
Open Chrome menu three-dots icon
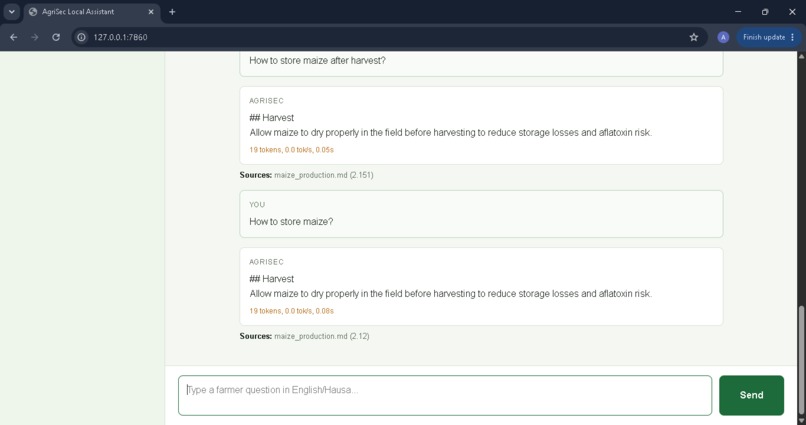click(x=792, y=37)
